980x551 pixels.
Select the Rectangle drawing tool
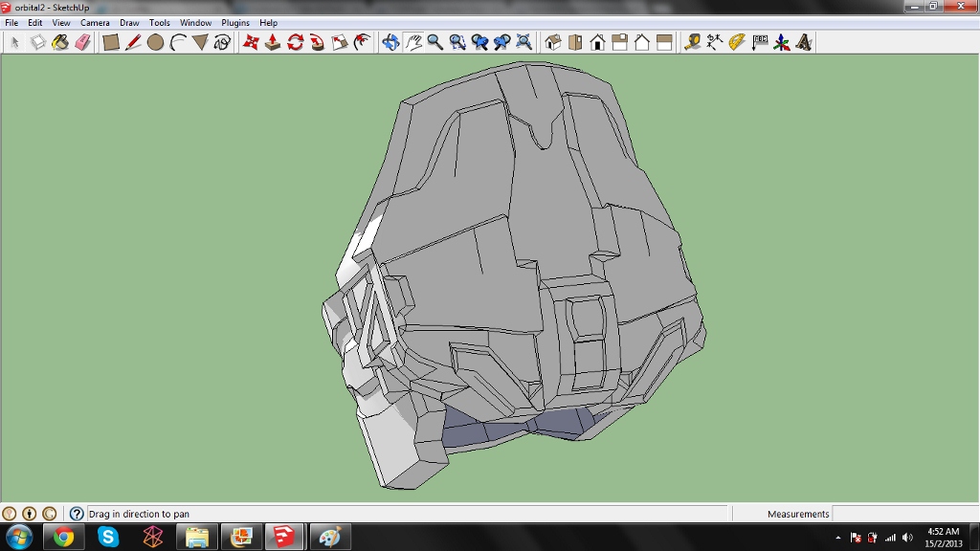click(111, 42)
